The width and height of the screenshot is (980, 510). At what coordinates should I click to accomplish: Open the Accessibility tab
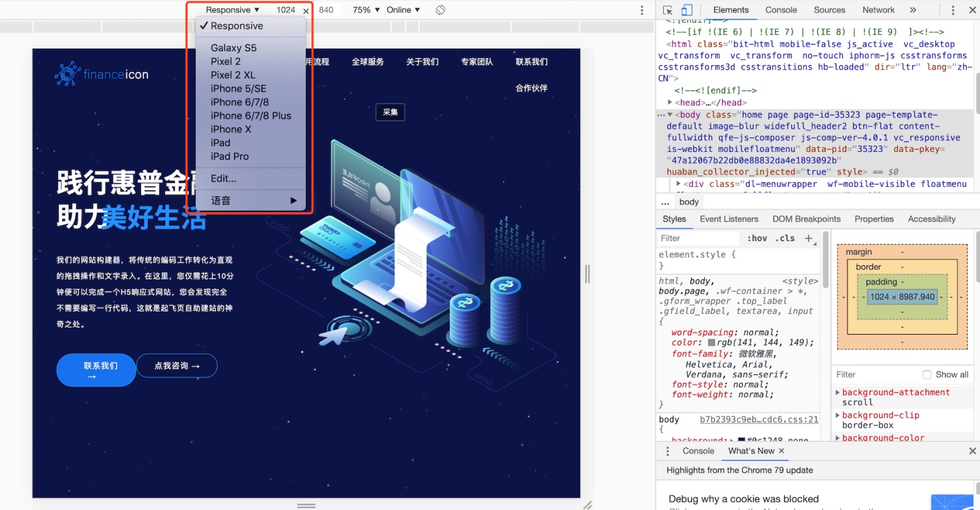(x=932, y=219)
